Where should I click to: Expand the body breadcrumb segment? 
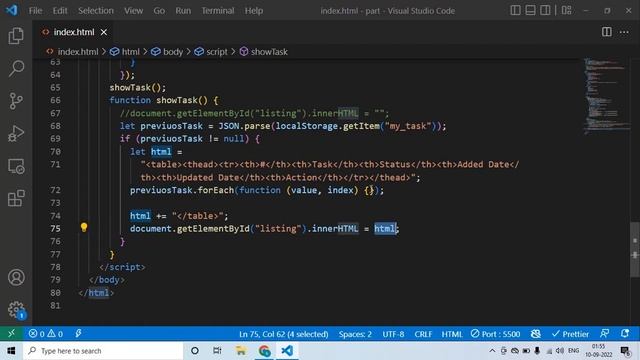tap(167, 52)
